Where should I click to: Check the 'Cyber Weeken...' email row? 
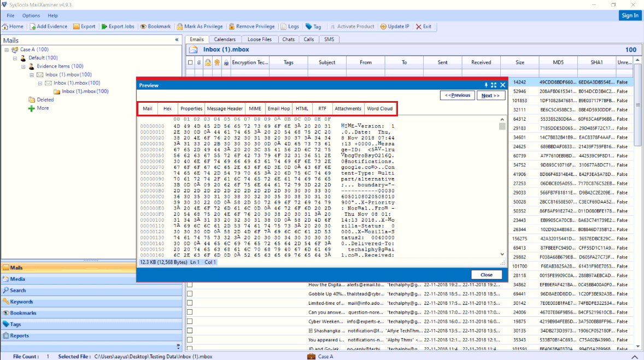(190, 321)
